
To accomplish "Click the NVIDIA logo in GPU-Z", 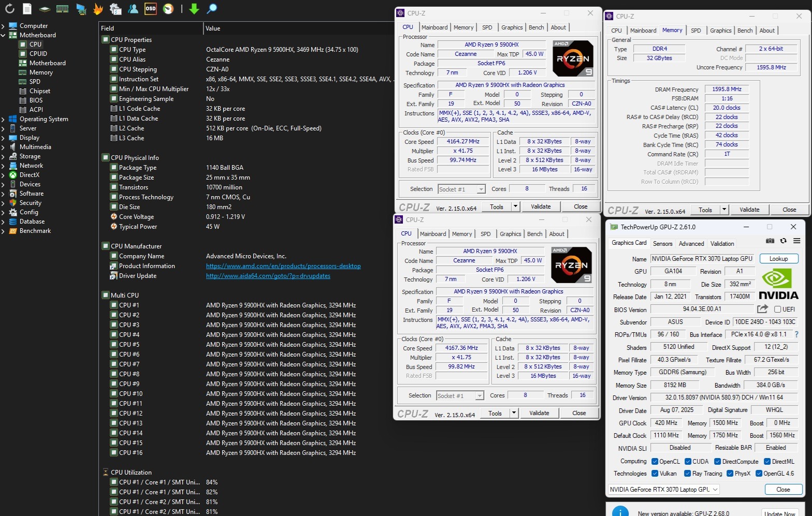I will pyautogui.click(x=778, y=284).
